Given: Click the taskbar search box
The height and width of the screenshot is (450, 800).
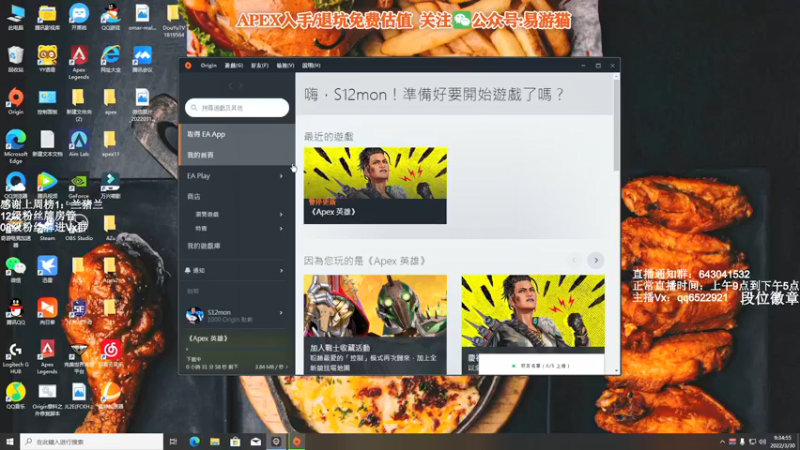Looking at the screenshot, I should click(92, 441).
